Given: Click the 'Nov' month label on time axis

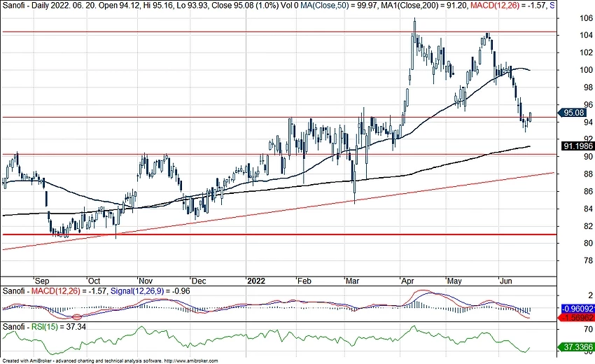Looking at the screenshot, I should pyautogui.click(x=146, y=281).
